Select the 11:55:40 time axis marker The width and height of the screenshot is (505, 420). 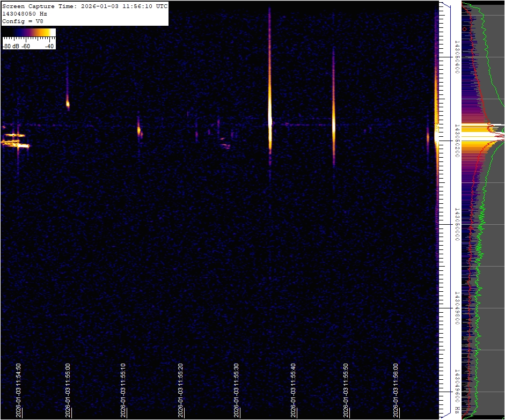point(293,390)
